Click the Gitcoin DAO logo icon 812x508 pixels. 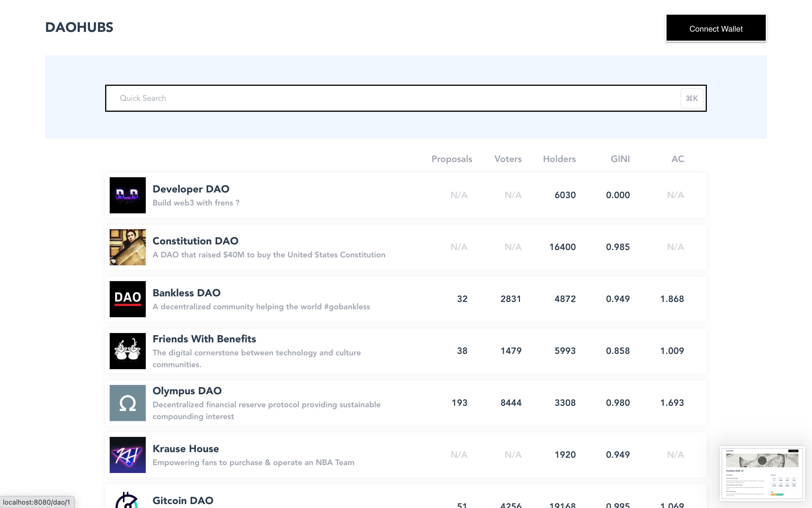click(x=127, y=500)
